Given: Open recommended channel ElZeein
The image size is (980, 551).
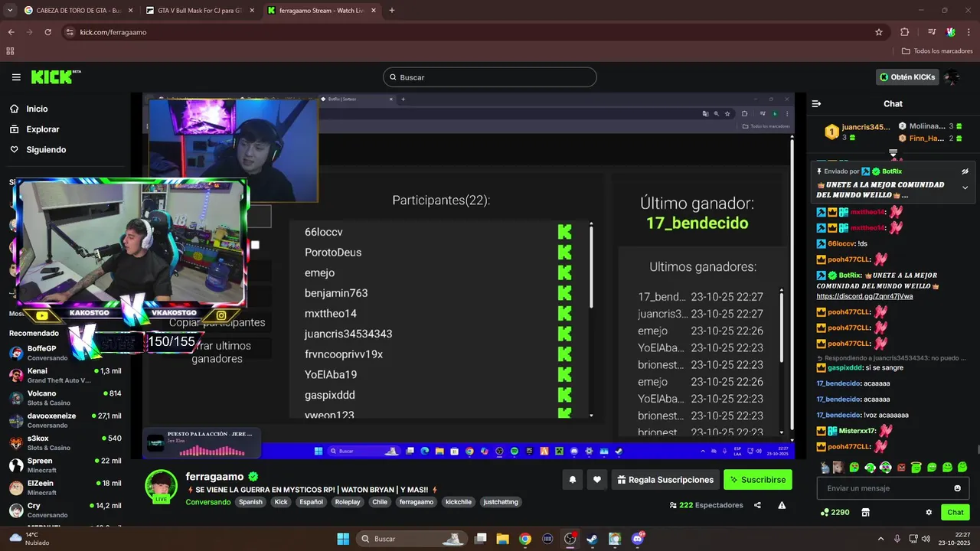Looking at the screenshot, I should pyautogui.click(x=65, y=487).
